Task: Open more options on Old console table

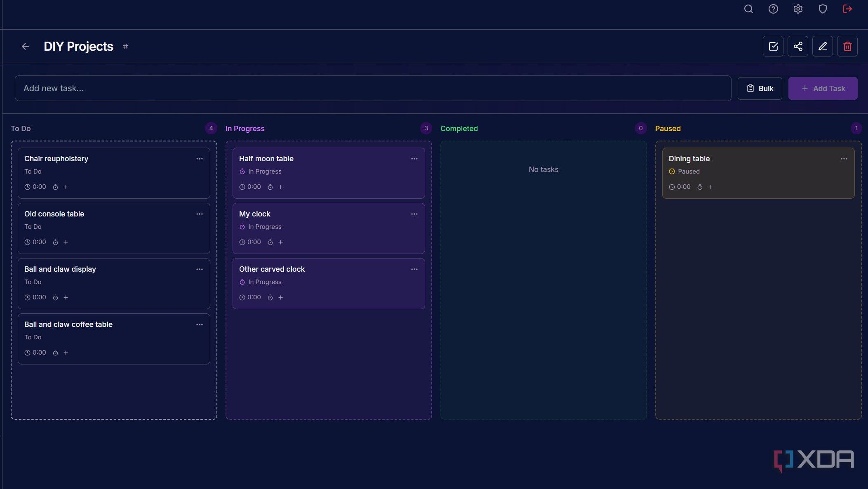Action: 200,214
